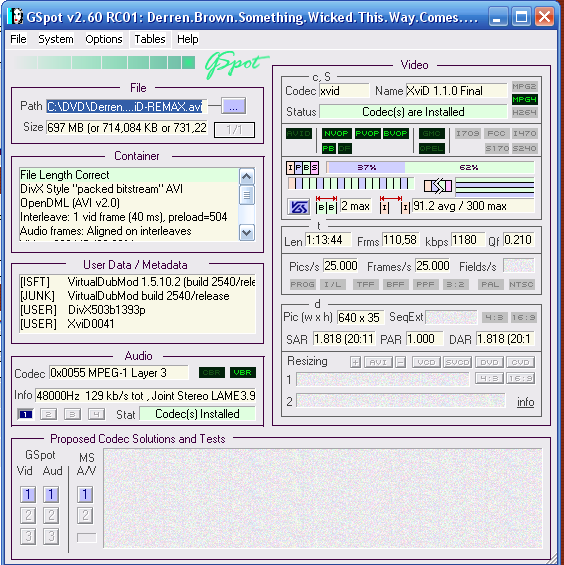Click the FCC colorimetry indicator

pyautogui.click(x=496, y=133)
